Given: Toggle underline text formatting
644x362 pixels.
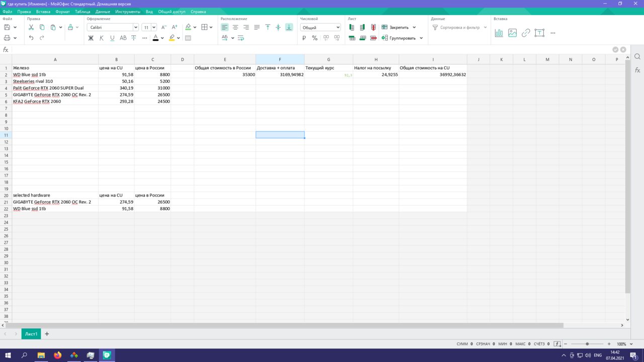Looking at the screenshot, I should (x=112, y=38).
